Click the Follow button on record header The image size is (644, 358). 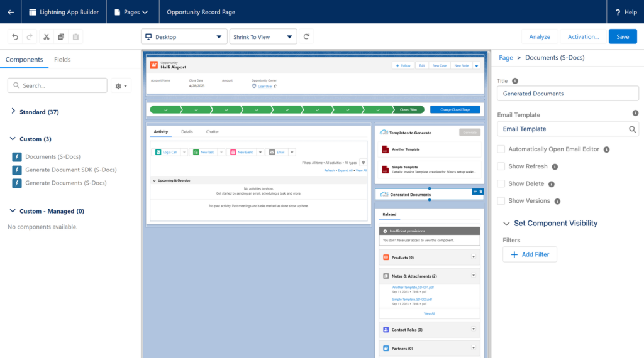[403, 65]
